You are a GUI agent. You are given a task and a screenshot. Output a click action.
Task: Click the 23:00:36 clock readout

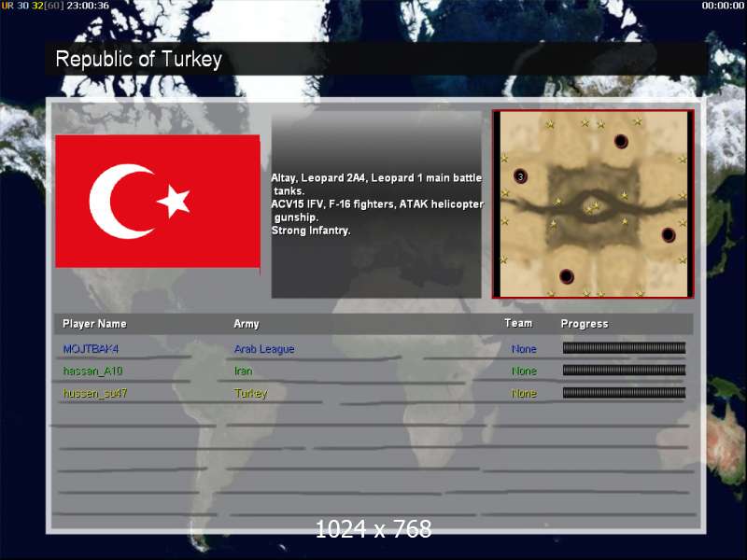(88, 6)
